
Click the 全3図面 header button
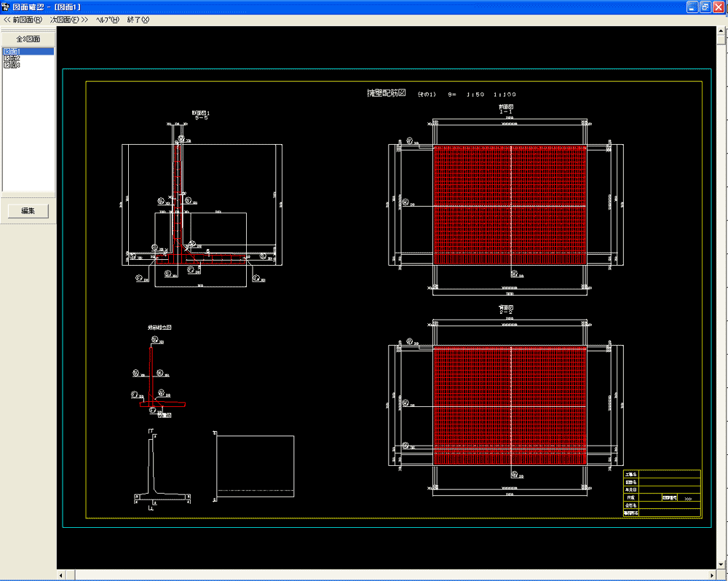[x=28, y=39]
